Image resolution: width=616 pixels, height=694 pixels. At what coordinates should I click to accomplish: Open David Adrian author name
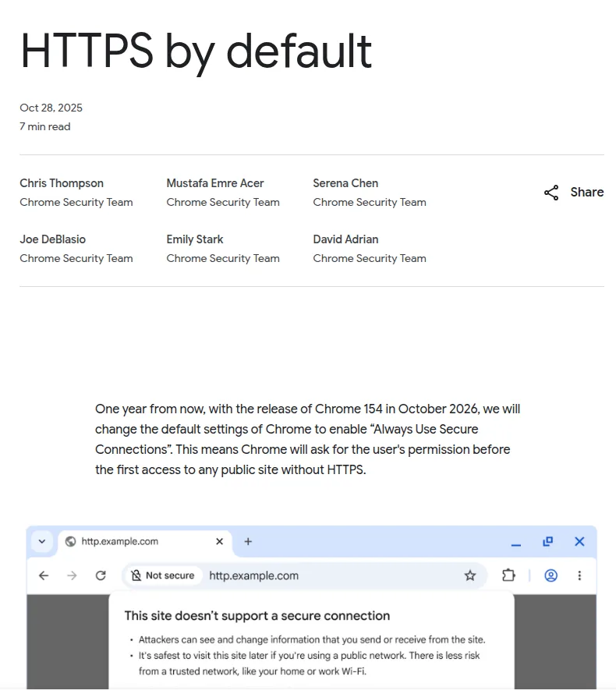point(345,239)
